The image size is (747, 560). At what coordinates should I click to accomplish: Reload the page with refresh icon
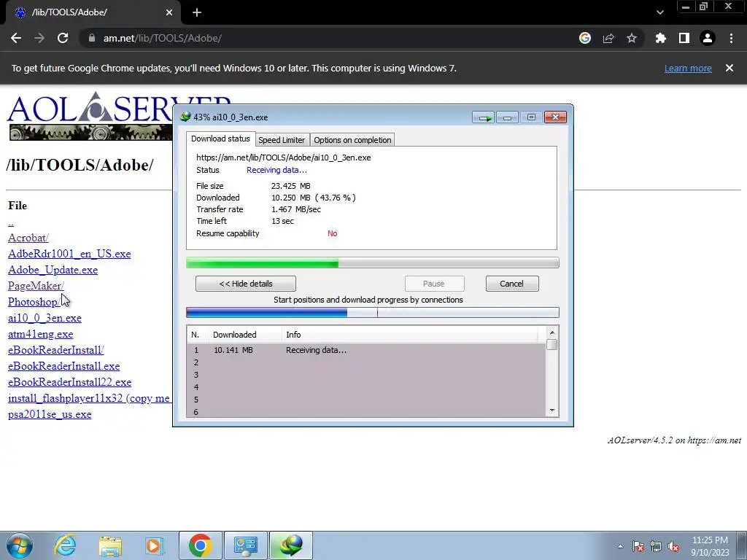point(63,38)
